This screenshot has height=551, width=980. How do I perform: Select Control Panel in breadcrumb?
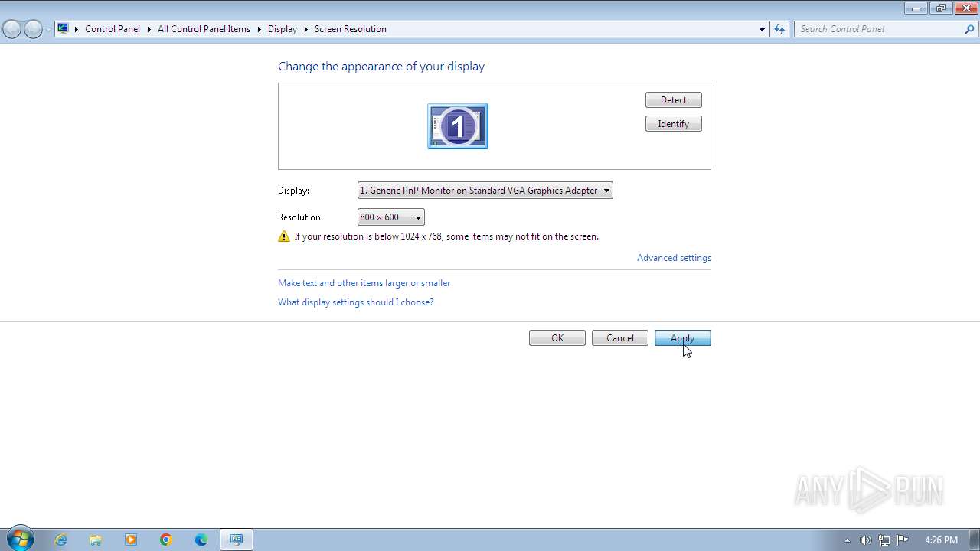tap(113, 29)
